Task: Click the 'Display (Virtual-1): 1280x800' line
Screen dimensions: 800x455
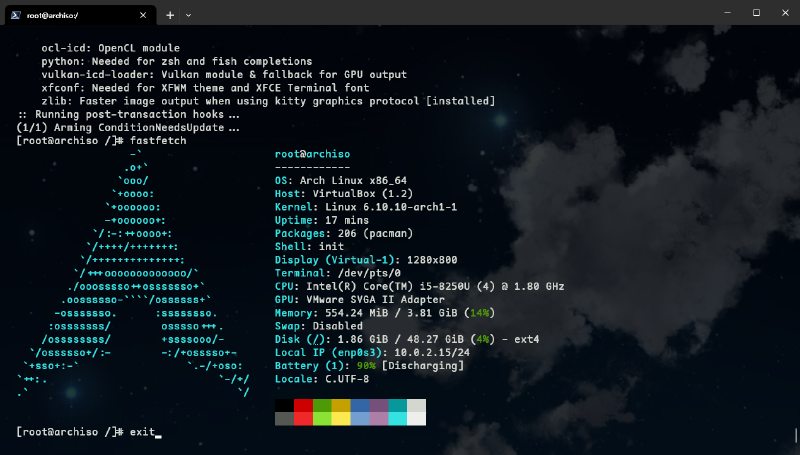Action: [366, 260]
